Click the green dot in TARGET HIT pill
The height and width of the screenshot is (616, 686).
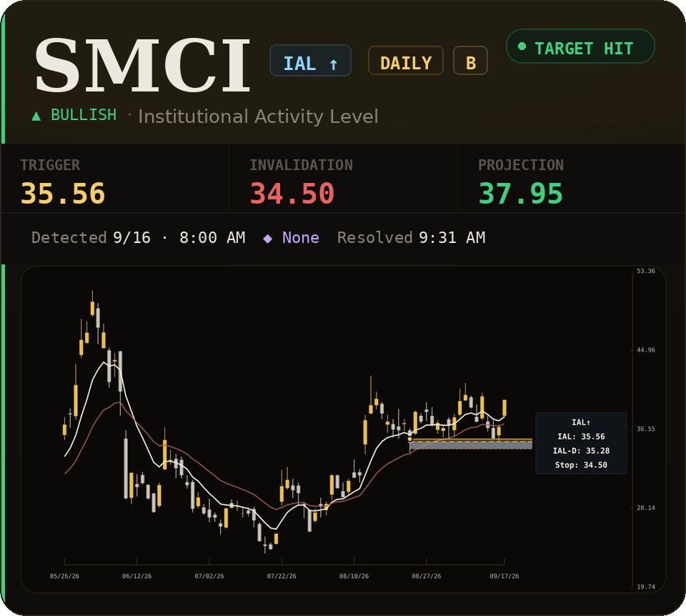click(522, 46)
